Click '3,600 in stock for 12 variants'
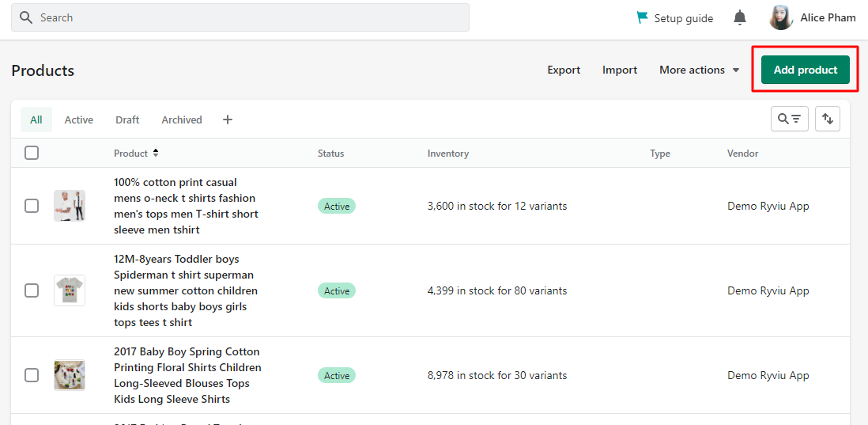The image size is (868, 425). pyautogui.click(x=497, y=206)
